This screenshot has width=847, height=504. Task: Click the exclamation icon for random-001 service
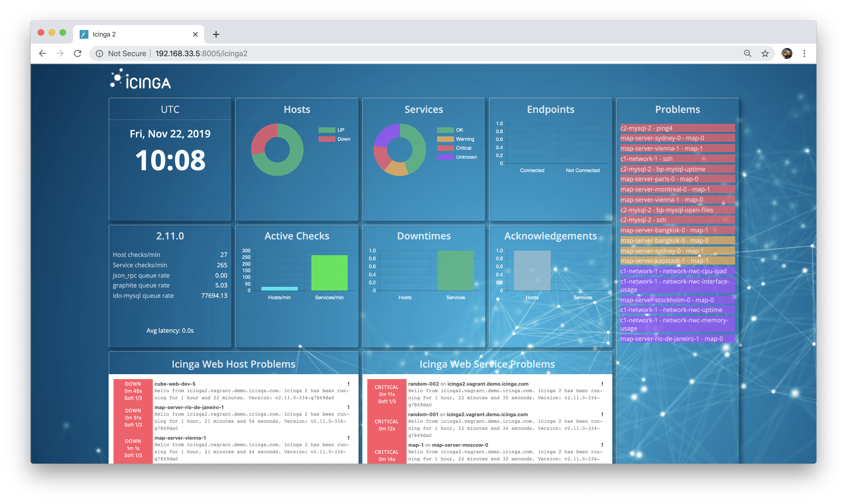coord(602,414)
